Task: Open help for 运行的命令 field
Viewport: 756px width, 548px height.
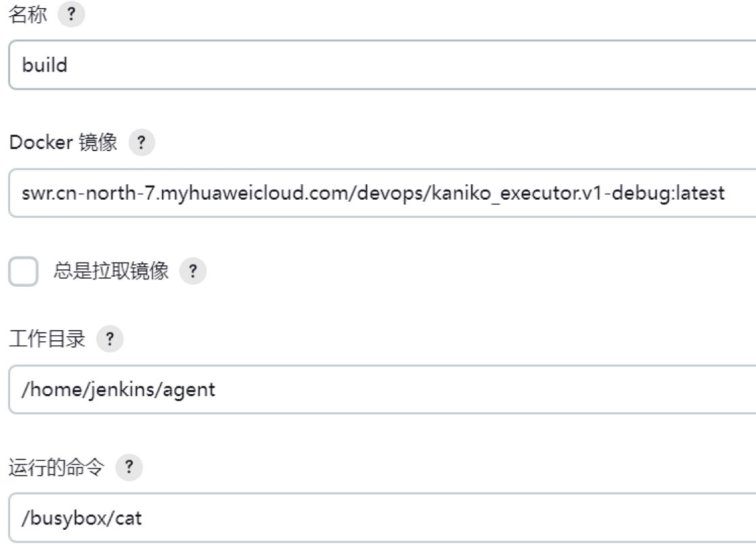Action: [129, 467]
